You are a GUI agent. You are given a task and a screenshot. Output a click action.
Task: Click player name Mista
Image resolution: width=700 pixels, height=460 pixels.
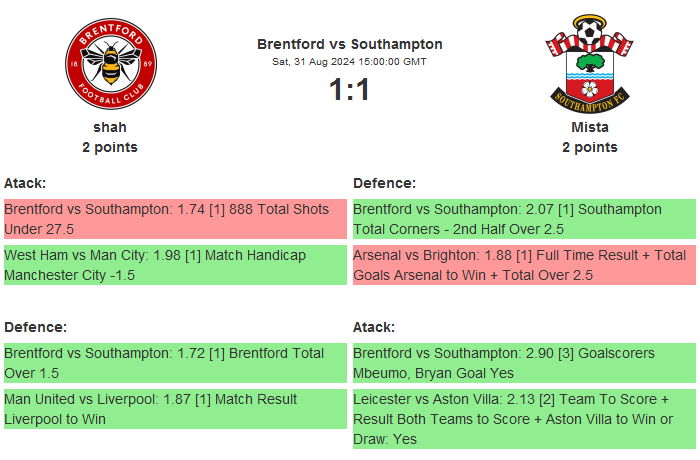pos(590,127)
